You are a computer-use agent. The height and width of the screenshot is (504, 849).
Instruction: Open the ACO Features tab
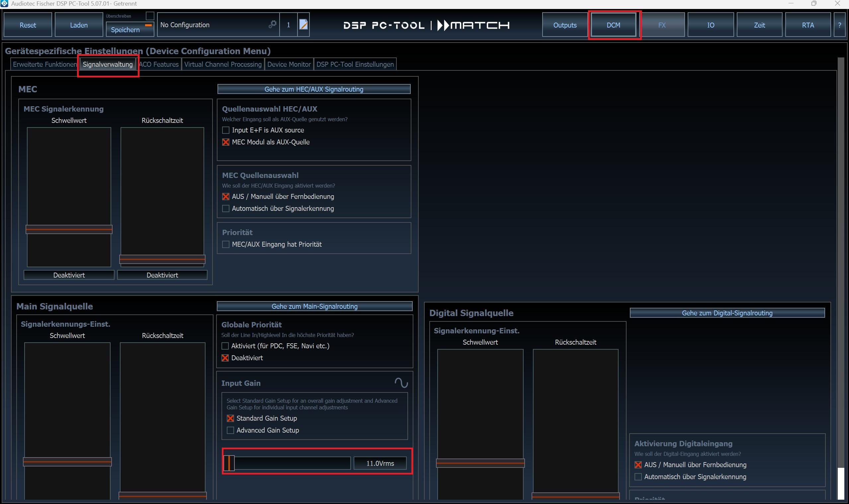point(159,64)
